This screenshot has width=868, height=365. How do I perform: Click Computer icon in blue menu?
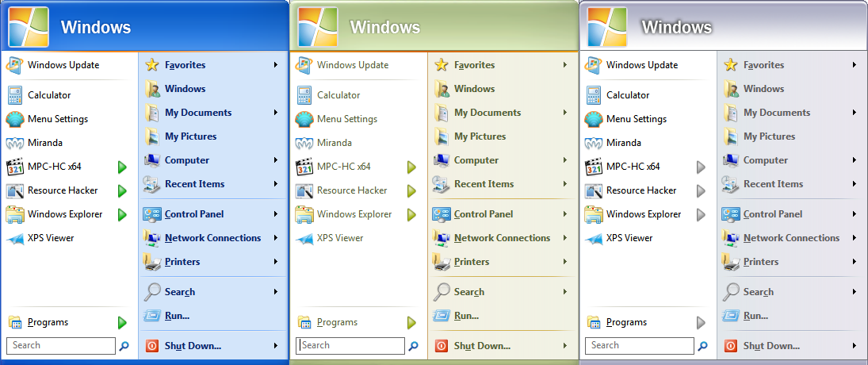[x=152, y=160]
